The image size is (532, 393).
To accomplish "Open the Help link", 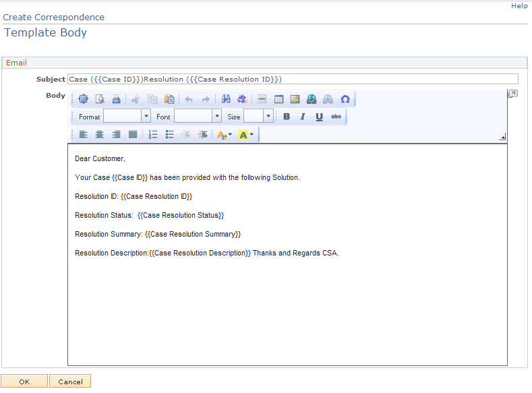I will 519,6.
